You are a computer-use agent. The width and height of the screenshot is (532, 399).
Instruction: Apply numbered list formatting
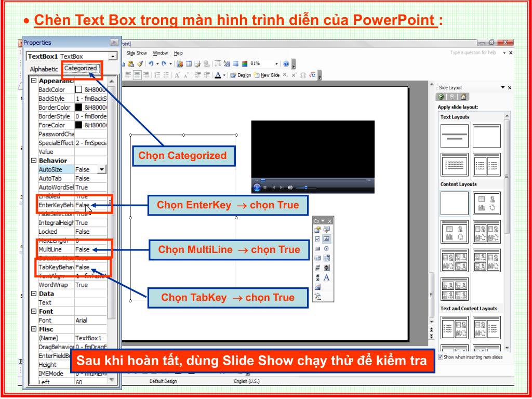point(157,75)
